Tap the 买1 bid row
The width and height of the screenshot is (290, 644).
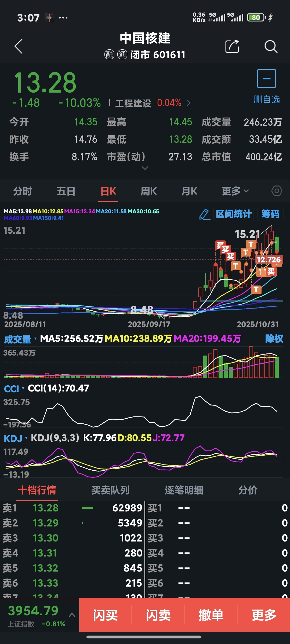coord(218,508)
